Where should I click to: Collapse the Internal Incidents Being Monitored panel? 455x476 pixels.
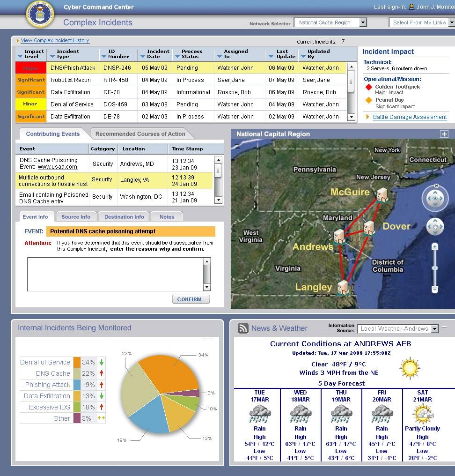pos(208,339)
